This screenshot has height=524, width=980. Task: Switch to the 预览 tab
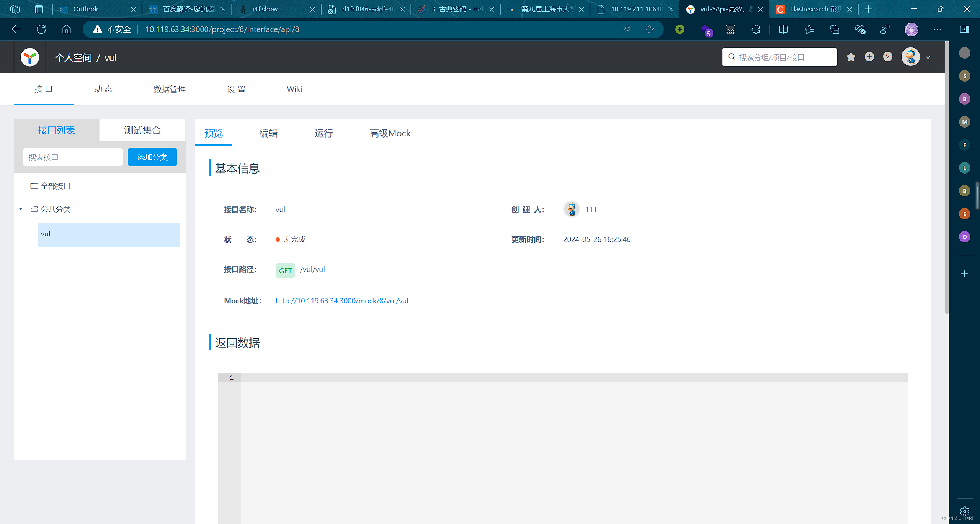click(x=214, y=133)
